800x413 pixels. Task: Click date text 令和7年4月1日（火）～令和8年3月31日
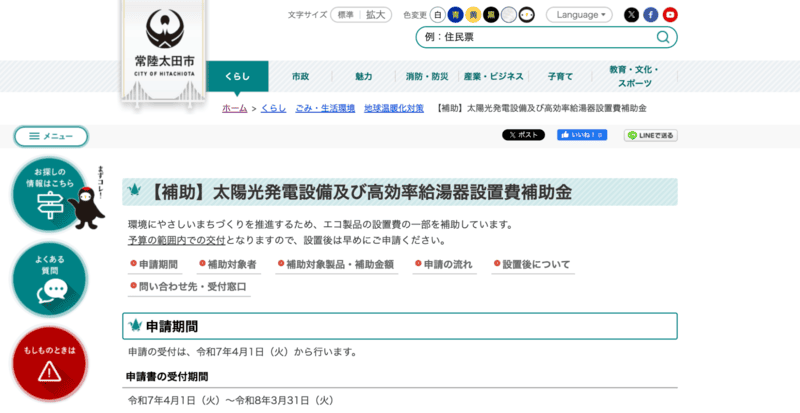pyautogui.click(x=231, y=400)
